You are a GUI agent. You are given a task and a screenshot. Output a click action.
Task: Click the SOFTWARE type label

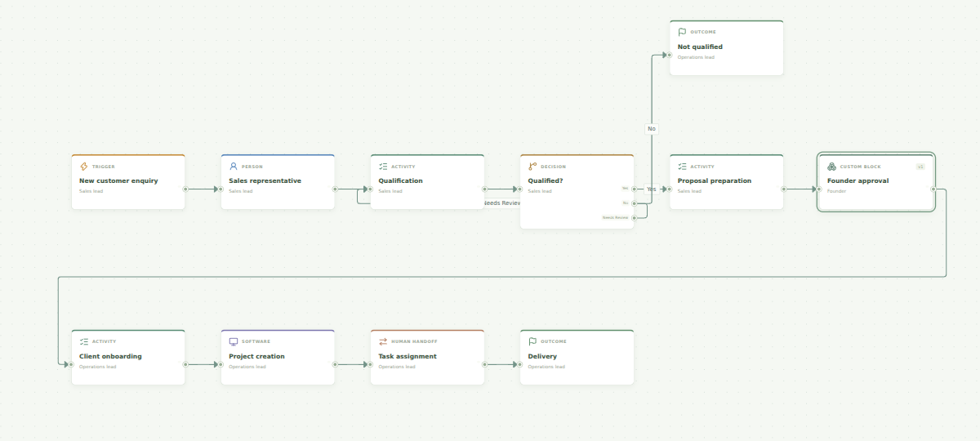tap(256, 342)
